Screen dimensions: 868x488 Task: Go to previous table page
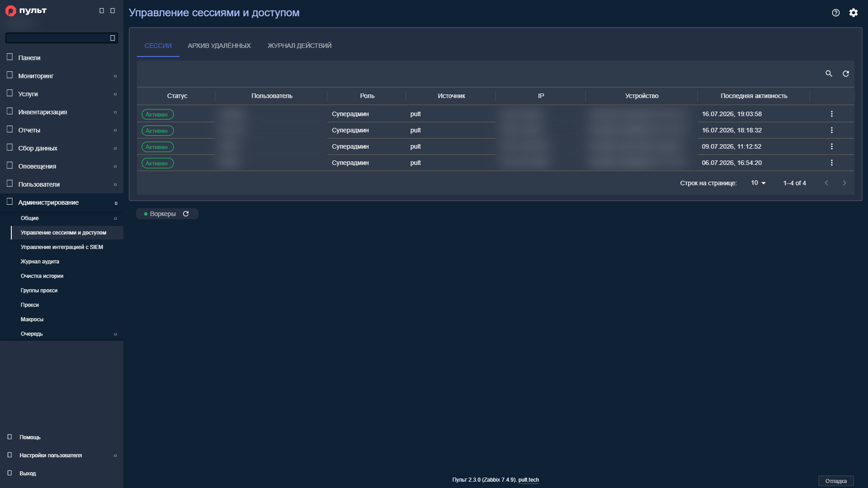[x=826, y=183]
